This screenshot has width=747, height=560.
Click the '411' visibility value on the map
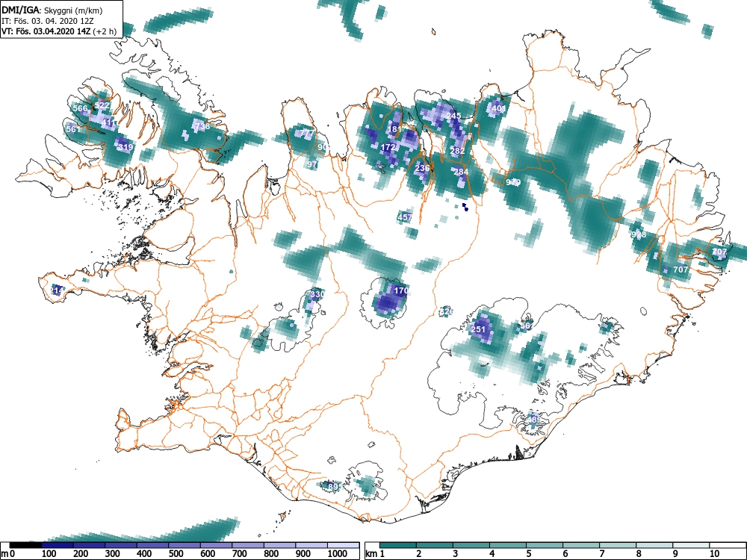[108, 123]
